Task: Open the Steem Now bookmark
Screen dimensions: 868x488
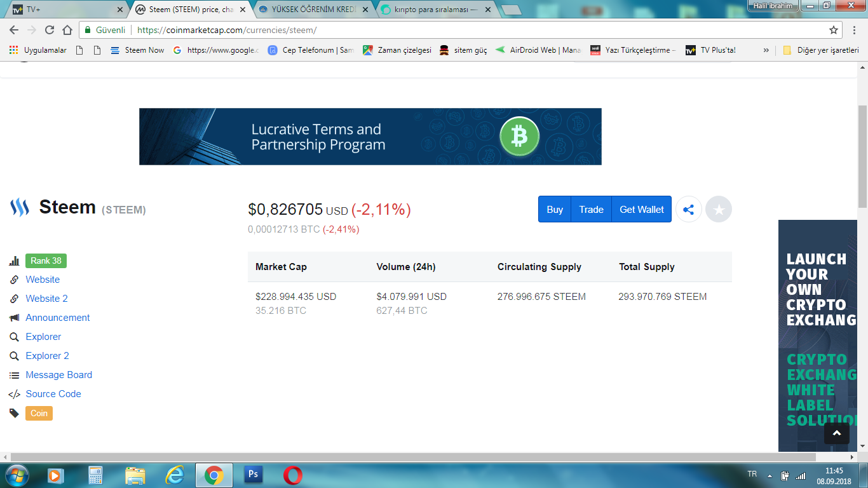Action: pos(137,50)
